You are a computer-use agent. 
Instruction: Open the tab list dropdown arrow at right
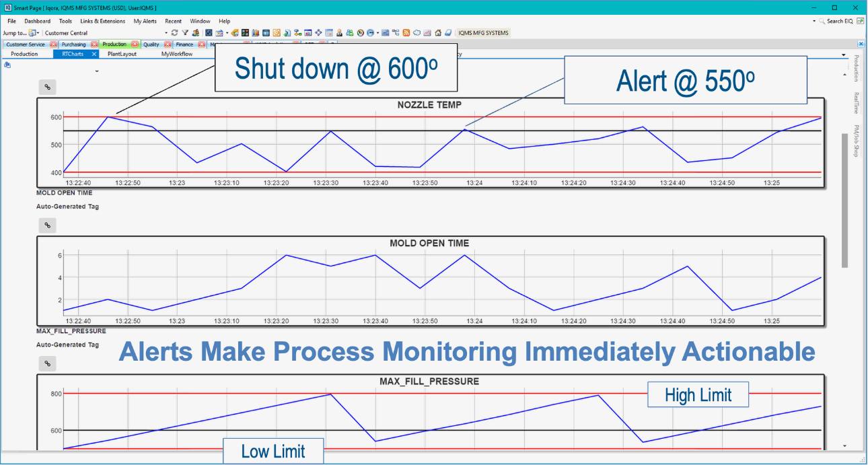844,55
